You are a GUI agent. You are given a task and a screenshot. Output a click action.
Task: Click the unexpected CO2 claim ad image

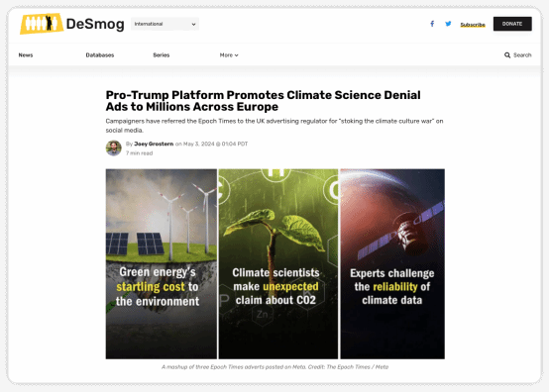click(x=278, y=264)
